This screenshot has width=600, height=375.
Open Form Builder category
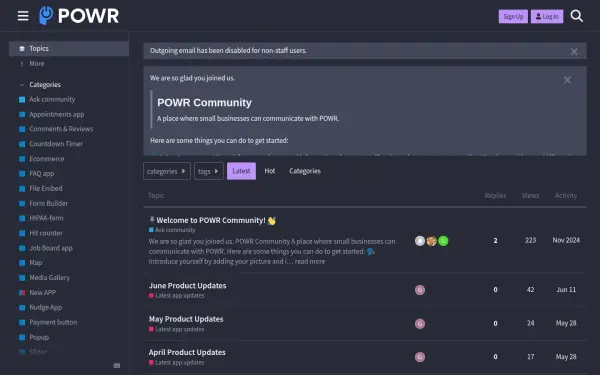(49, 204)
